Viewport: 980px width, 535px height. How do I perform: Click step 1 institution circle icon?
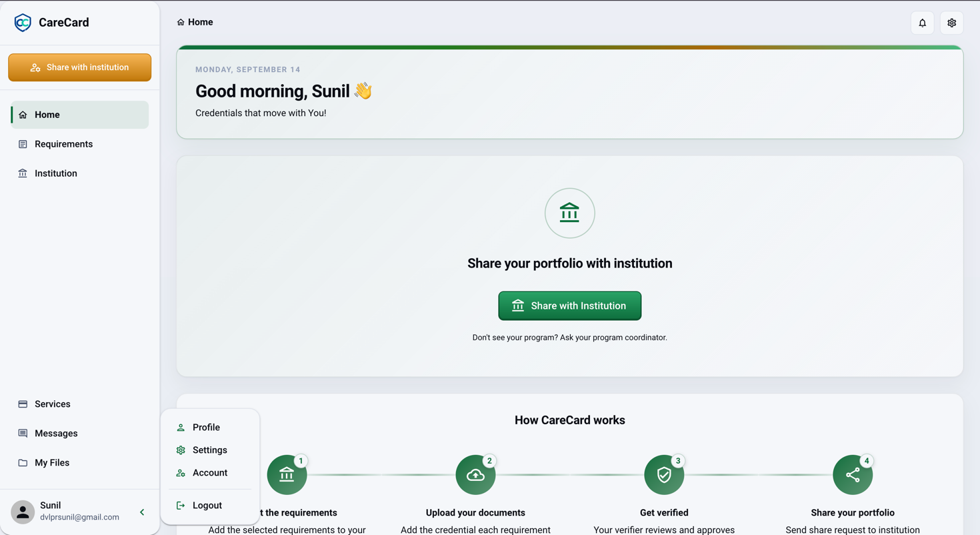point(287,475)
